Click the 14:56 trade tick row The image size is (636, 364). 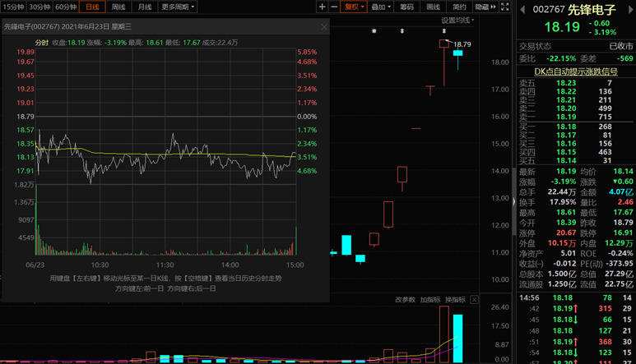(x=576, y=298)
